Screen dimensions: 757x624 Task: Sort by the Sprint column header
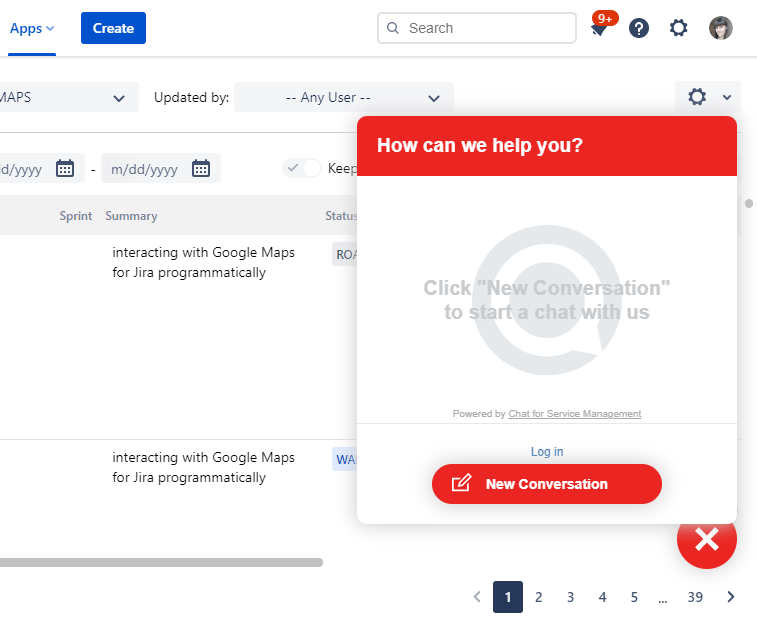(x=76, y=216)
